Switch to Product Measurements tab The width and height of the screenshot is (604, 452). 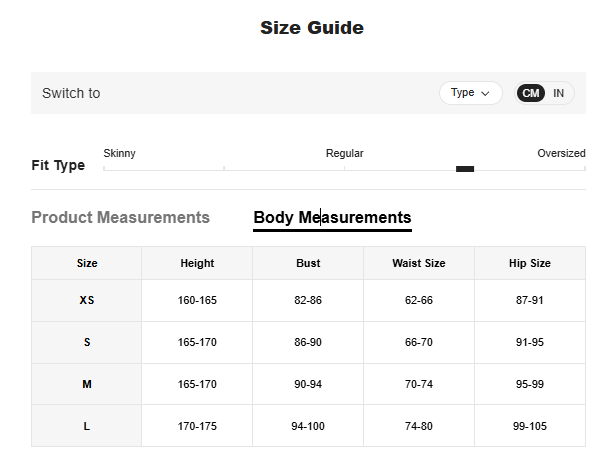click(x=120, y=217)
